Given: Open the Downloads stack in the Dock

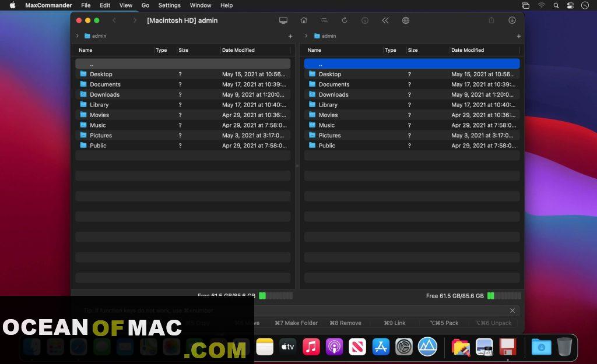Looking at the screenshot, I should [541, 347].
